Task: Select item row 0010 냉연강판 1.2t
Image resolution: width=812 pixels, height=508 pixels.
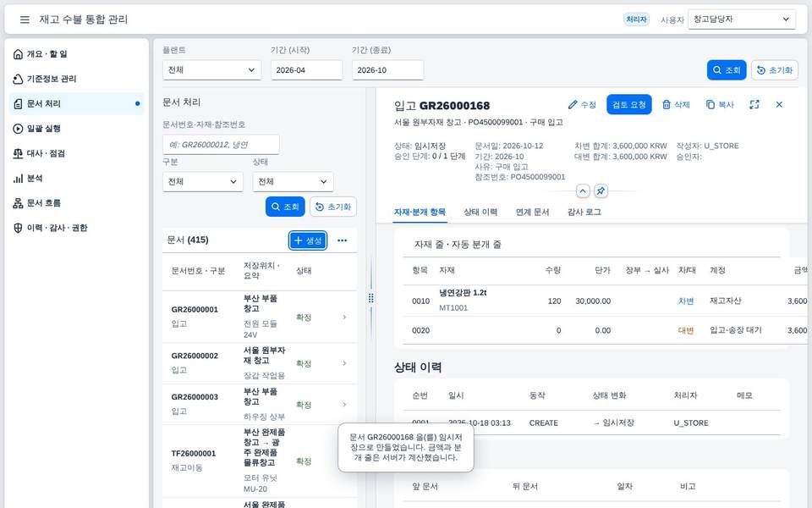Action: click(605, 301)
